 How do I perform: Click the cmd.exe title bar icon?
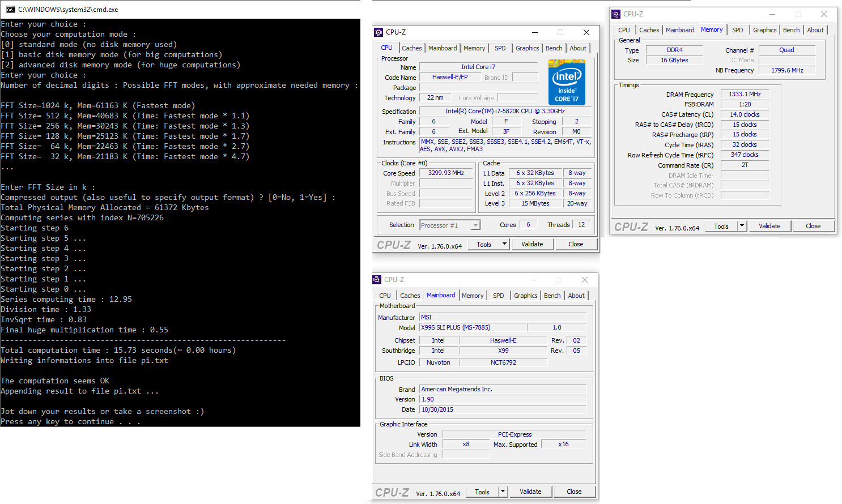pyautogui.click(x=11, y=9)
